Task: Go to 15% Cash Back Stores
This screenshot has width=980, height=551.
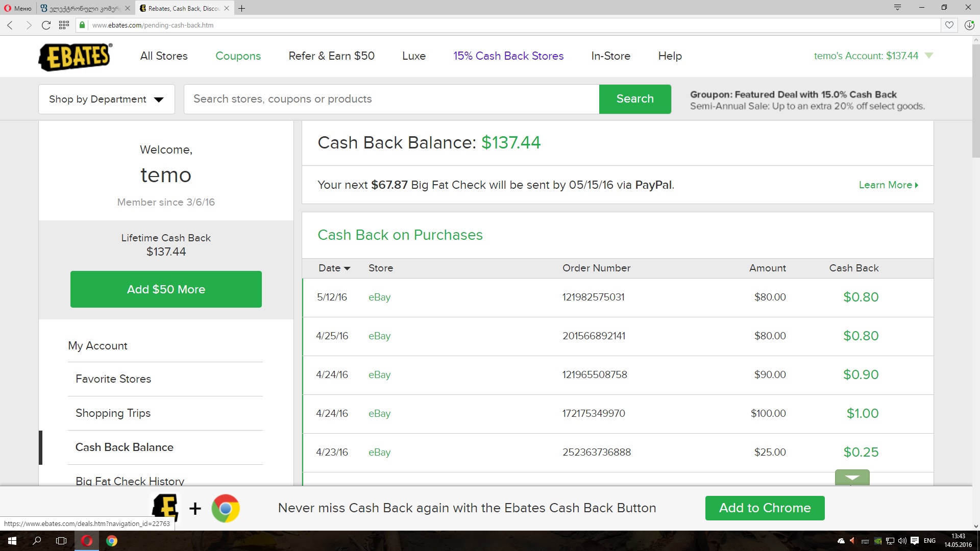Action: pyautogui.click(x=508, y=56)
